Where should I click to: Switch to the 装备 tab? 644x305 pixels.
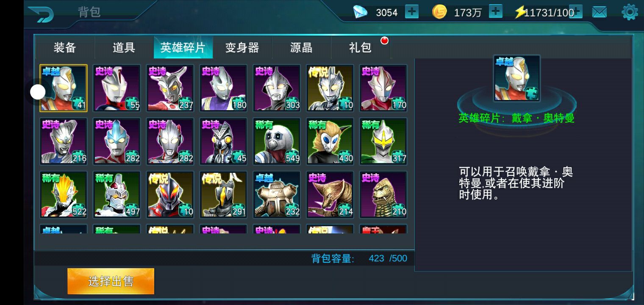pyautogui.click(x=65, y=47)
